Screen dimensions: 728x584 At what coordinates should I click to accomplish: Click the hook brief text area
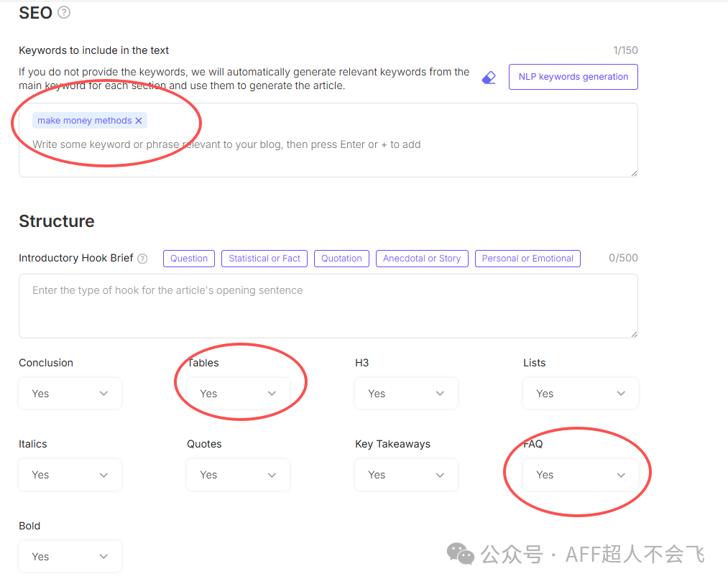[328, 306]
